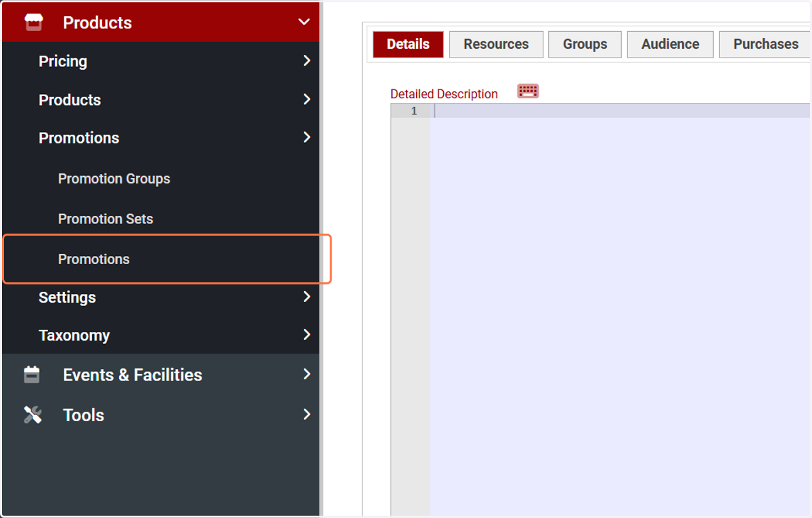812x518 pixels.
Task: Click the red Products header label
Action: pos(97,22)
